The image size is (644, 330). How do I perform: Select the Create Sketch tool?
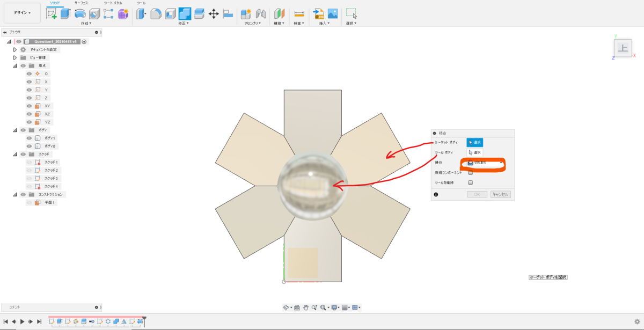click(x=52, y=14)
